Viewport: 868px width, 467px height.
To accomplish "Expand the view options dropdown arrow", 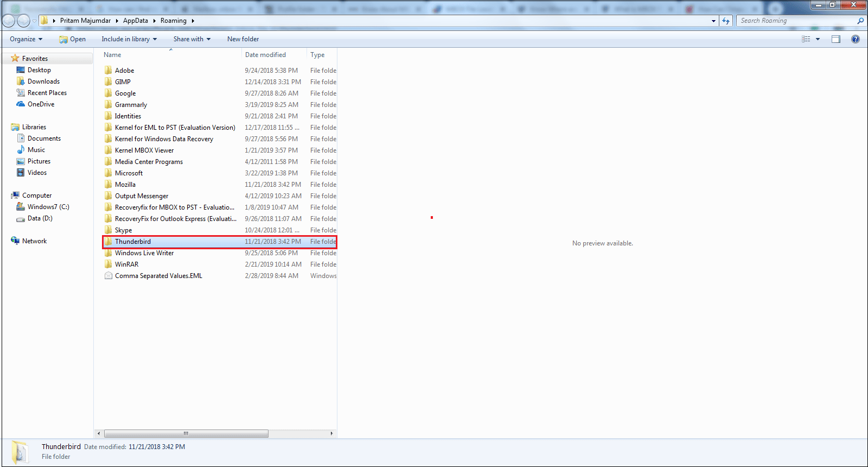I will pyautogui.click(x=818, y=39).
